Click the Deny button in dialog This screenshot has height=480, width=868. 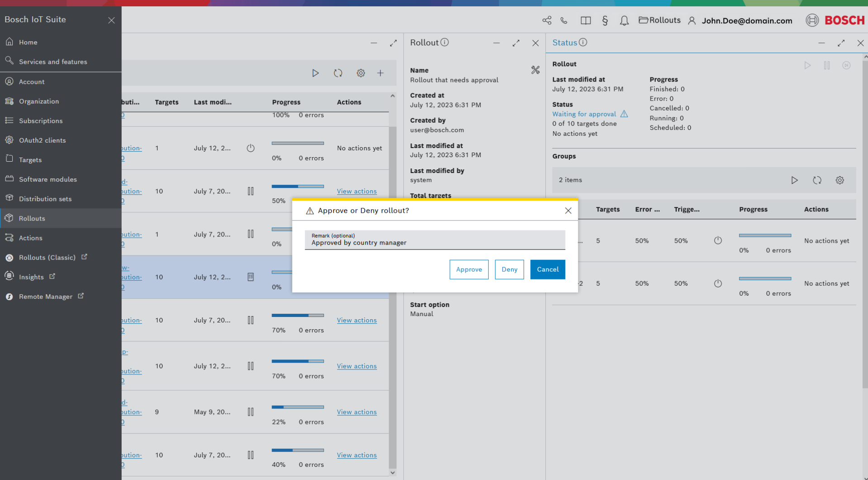509,269
